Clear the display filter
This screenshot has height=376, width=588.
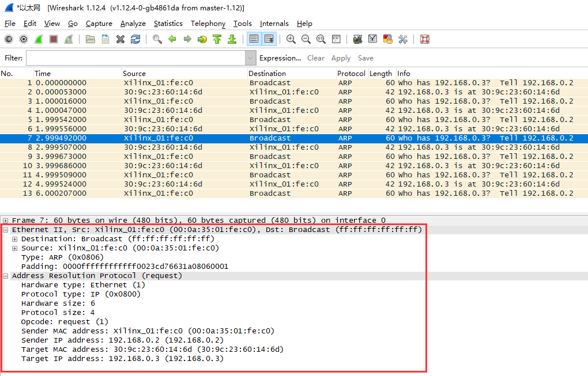[315, 58]
